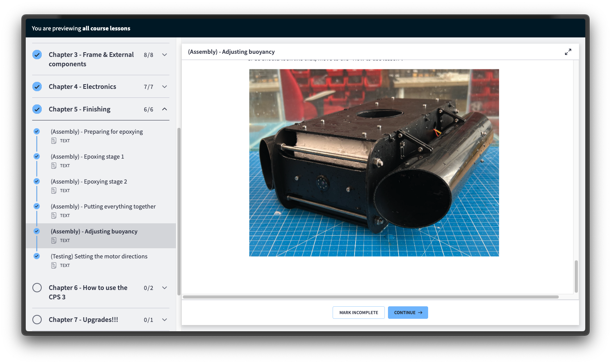Image resolution: width=611 pixels, height=364 pixels.
Task: Click text icon under Putting everything together
Action: click(x=54, y=216)
